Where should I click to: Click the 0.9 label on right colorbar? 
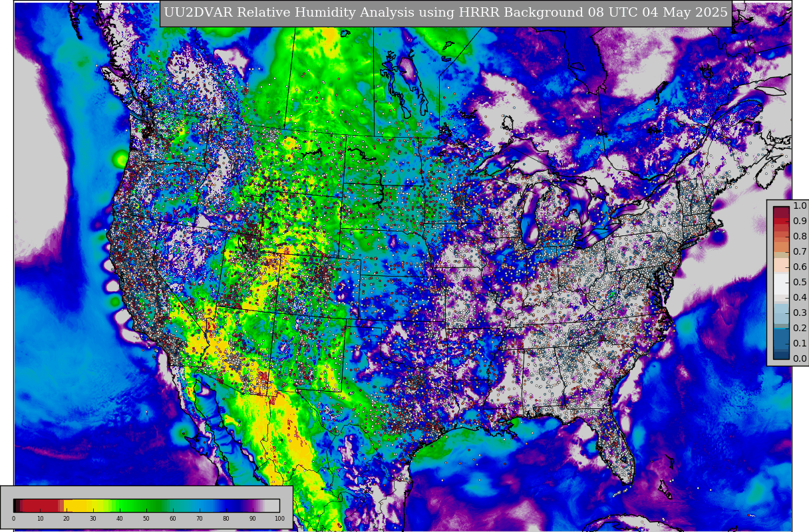800,221
